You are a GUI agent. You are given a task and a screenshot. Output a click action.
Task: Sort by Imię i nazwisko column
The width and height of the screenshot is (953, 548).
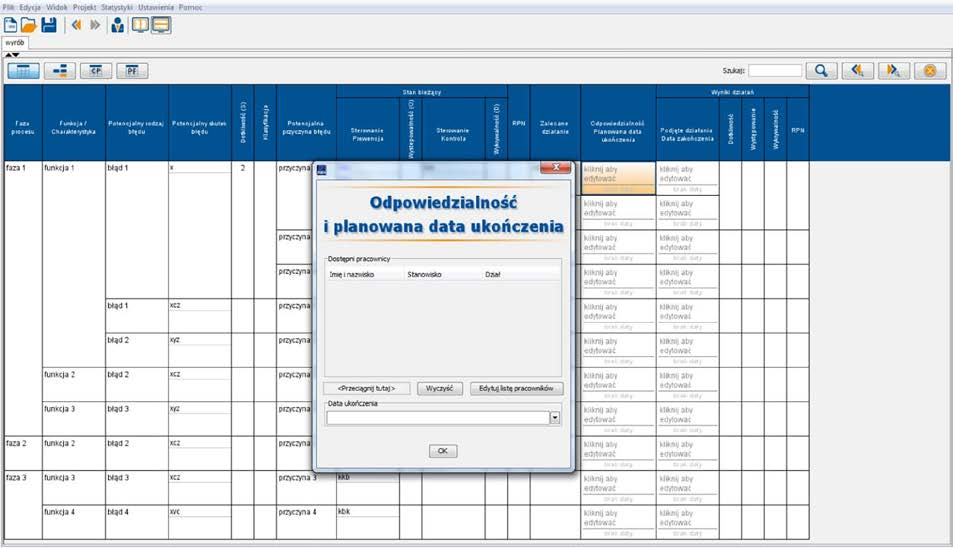(365, 275)
